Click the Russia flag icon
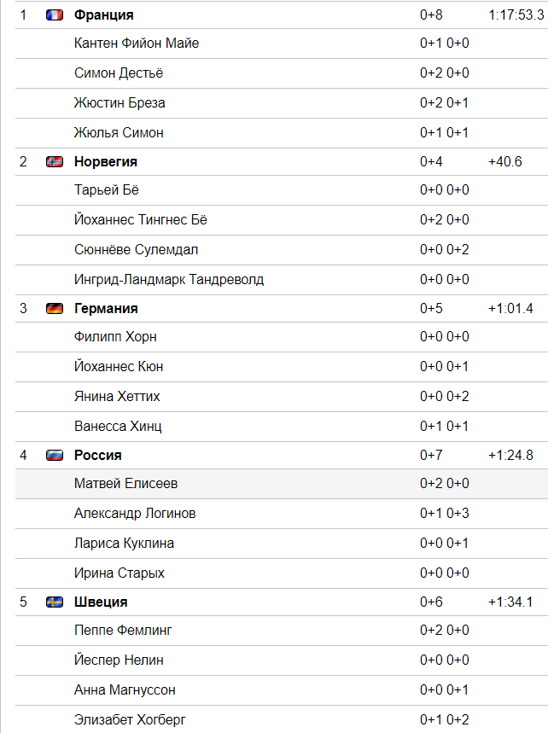This screenshot has width=560, height=733. (55, 456)
